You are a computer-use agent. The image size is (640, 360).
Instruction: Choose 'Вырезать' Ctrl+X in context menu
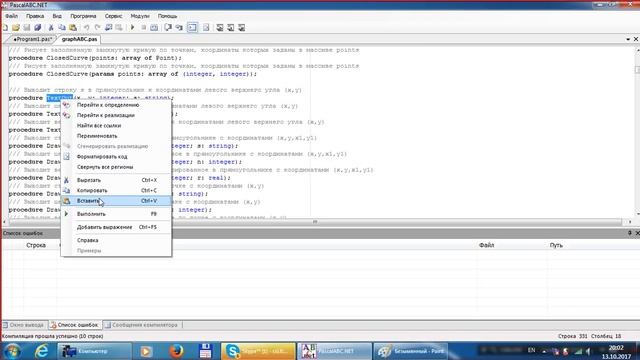point(116,180)
